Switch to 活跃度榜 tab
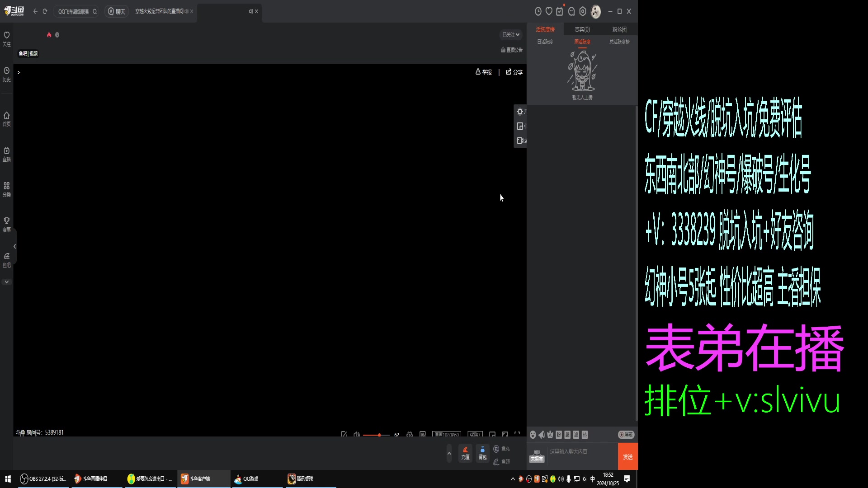This screenshot has width=868, height=488. click(x=545, y=29)
